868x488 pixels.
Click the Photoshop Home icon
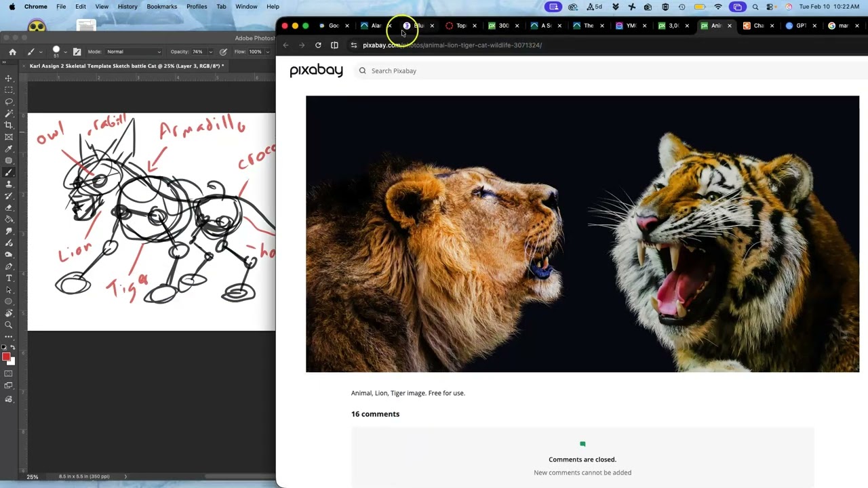[12, 52]
